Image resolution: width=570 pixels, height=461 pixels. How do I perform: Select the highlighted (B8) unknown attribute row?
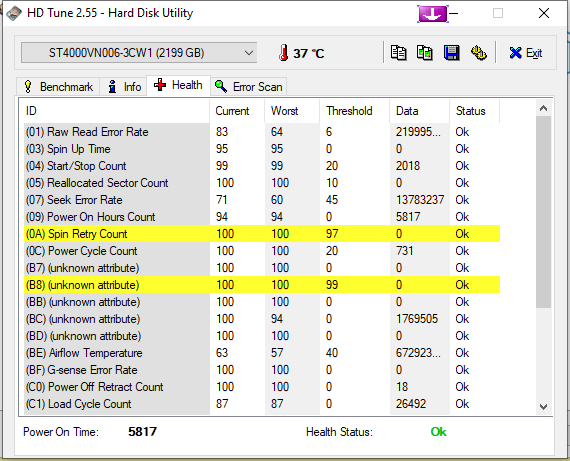click(x=262, y=285)
